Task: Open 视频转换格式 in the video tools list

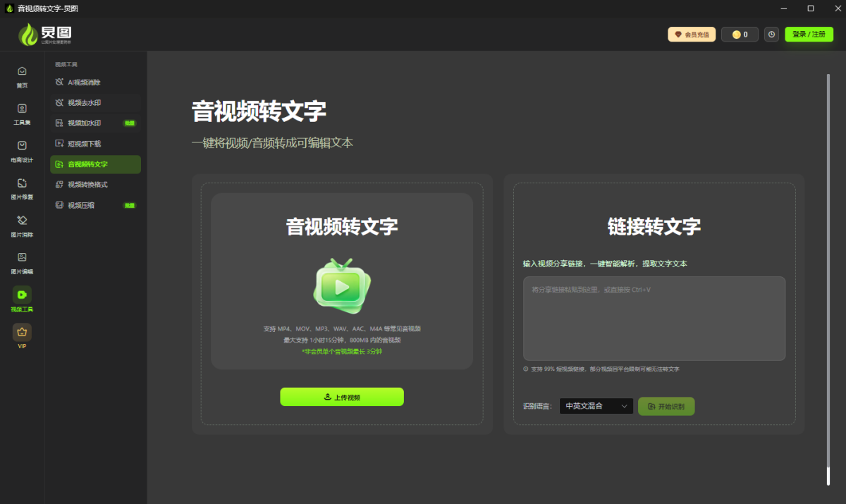Action: [95, 185]
